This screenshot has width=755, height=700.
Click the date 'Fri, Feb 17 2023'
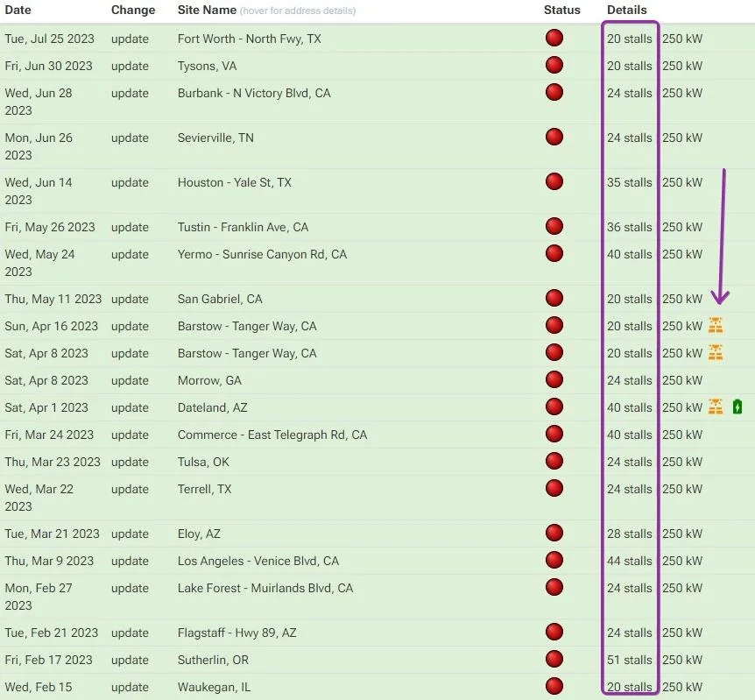coord(48,660)
